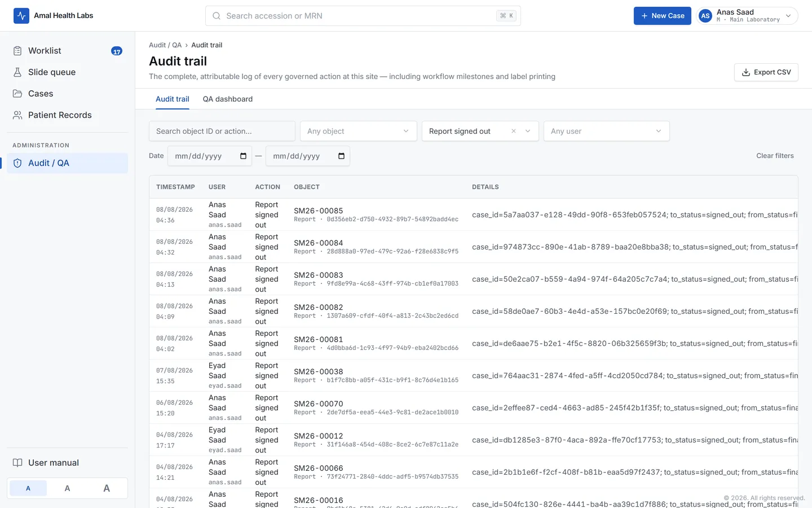This screenshot has width=812, height=508.
Task: Click object SM26-00084 in the table
Action: 319,243
